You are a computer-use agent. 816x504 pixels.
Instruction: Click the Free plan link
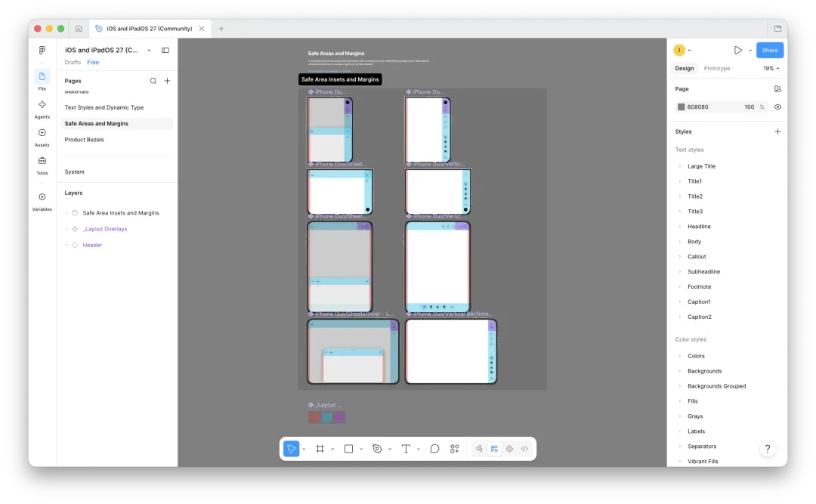(x=93, y=63)
